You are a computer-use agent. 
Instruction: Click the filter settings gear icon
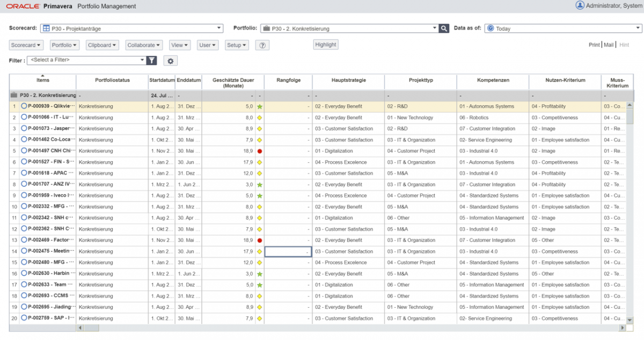(170, 60)
